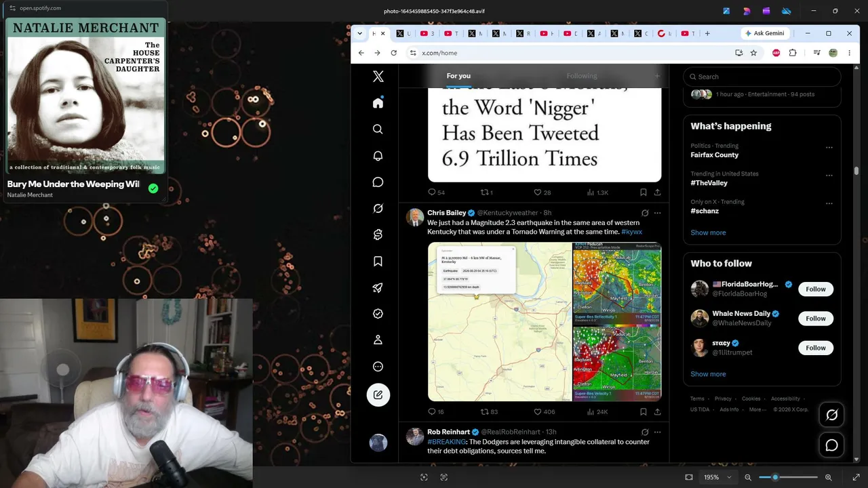Share Chris Bailey's earthquake post

[657, 411]
